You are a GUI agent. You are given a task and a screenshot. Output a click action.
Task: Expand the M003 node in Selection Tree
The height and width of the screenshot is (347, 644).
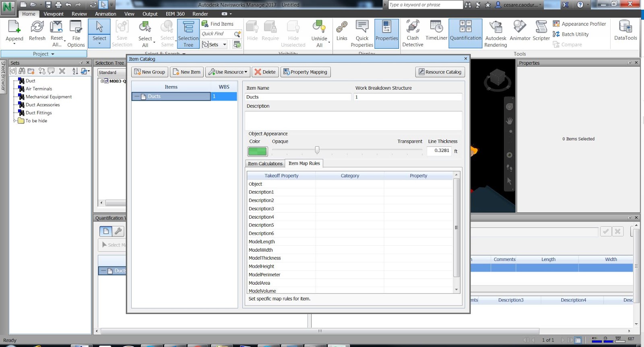click(x=102, y=81)
